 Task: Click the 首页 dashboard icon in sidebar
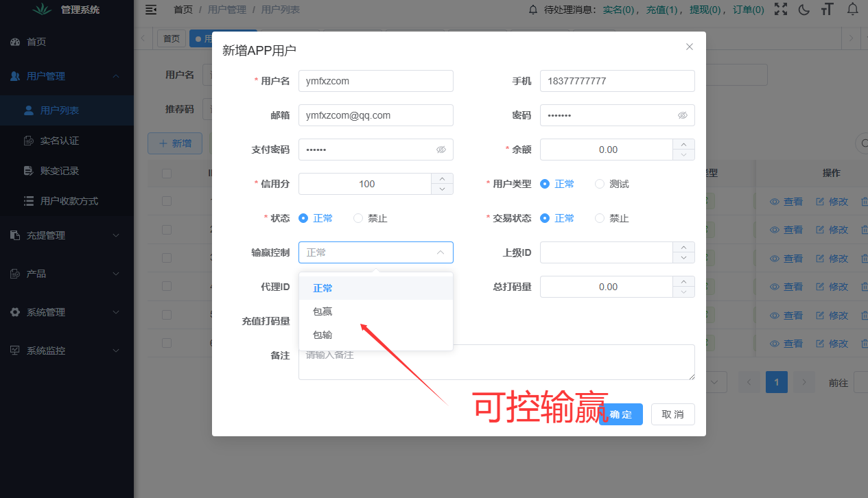pos(15,42)
